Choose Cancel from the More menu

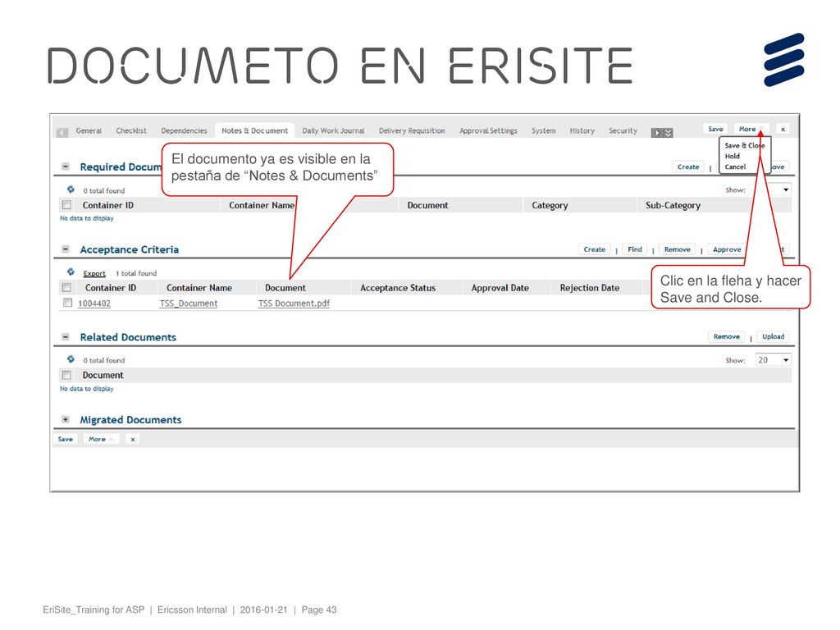[x=735, y=167]
